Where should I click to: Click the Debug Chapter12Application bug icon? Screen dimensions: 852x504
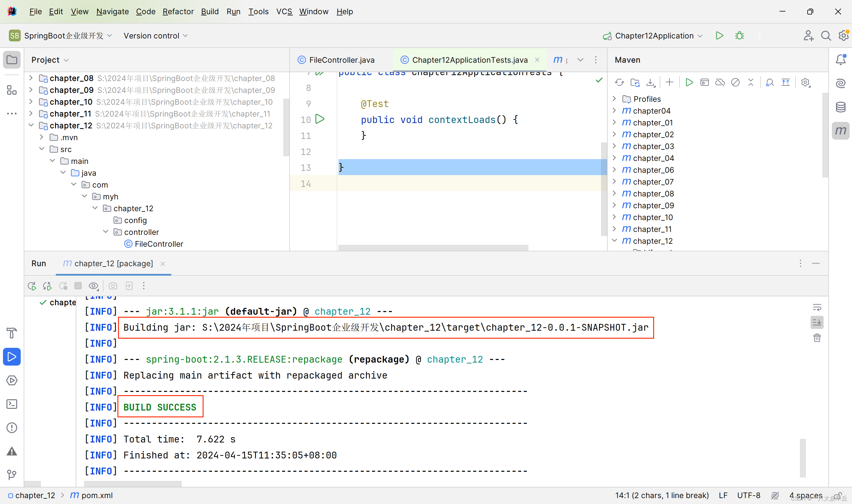click(x=739, y=36)
